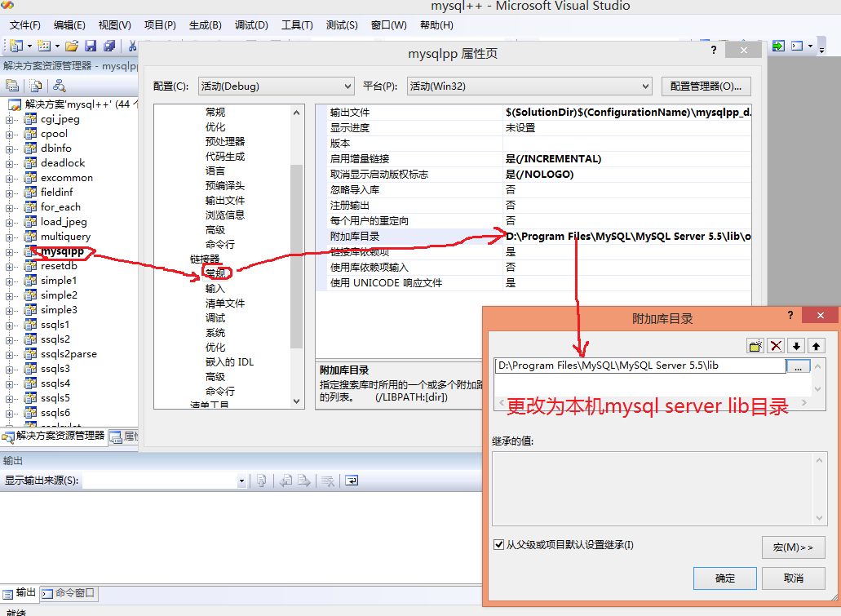Open the 编辑(E) menu
Screen dimensions: 841x616
pos(69,25)
